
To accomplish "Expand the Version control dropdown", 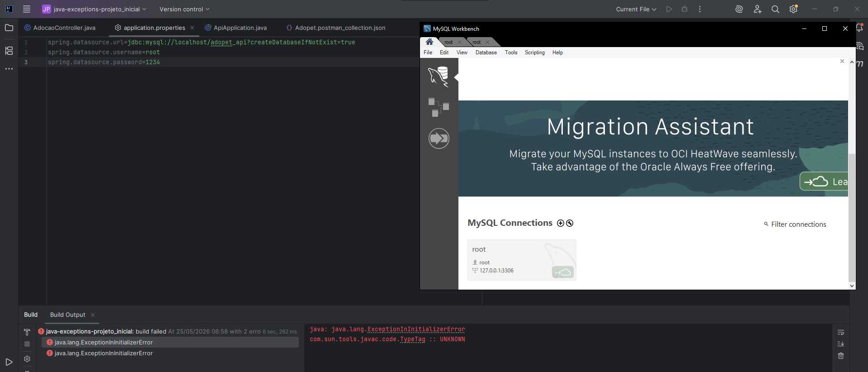I will (184, 9).
